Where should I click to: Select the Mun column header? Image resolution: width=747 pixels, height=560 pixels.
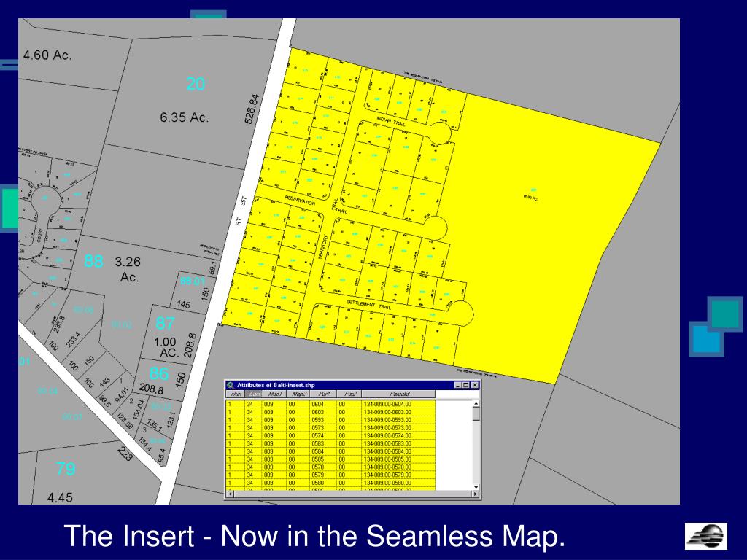[236, 394]
